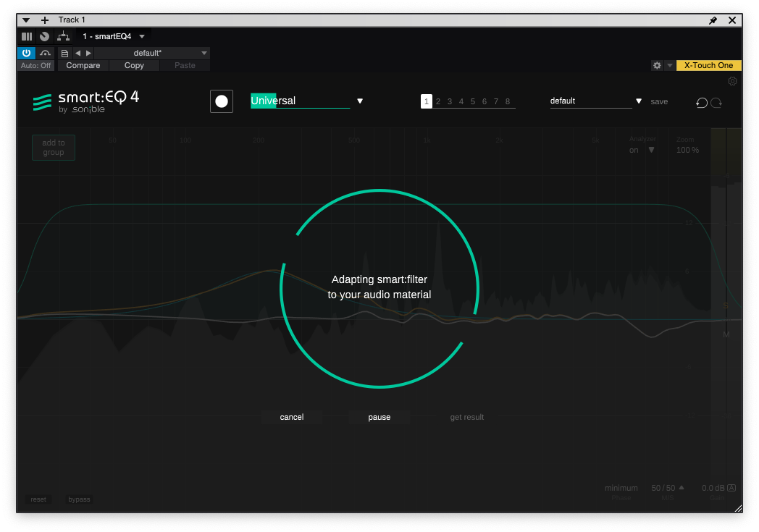The width and height of the screenshot is (759, 532).
Task: Go to next preset arrow
Action: 88,54
